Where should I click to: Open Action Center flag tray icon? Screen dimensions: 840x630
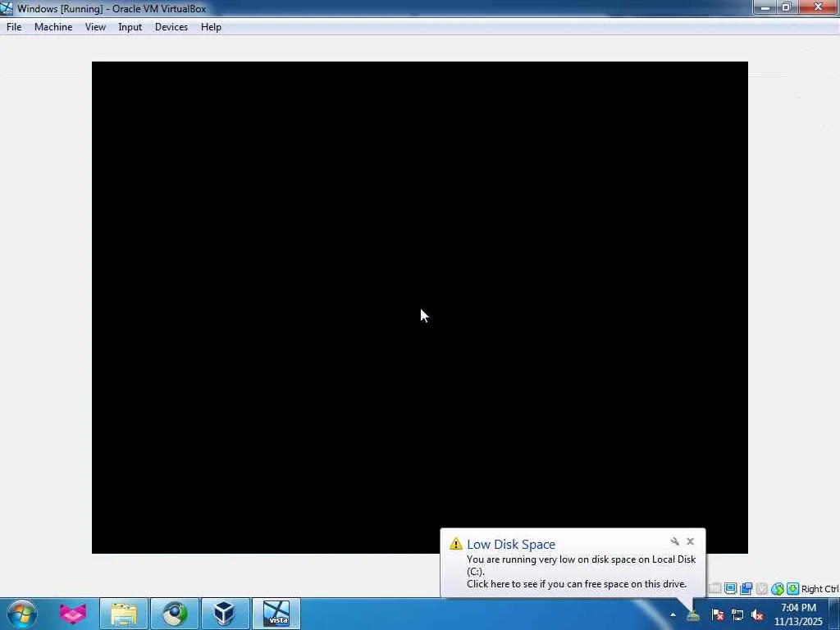click(718, 615)
